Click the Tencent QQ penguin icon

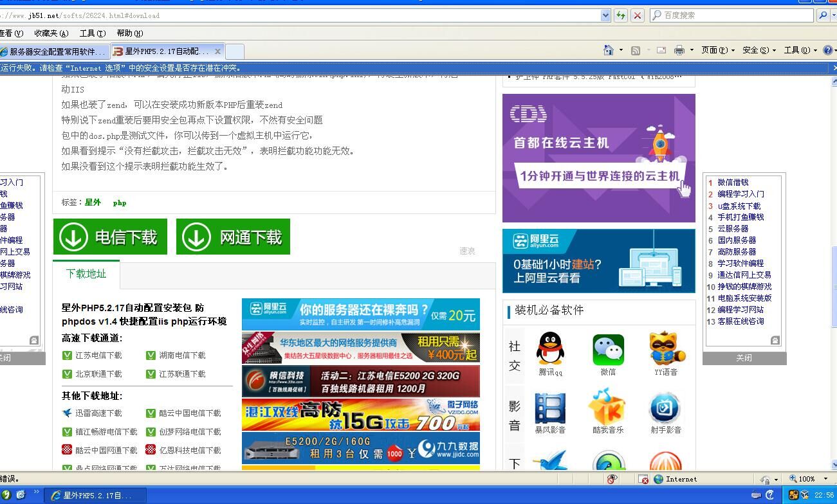pos(550,349)
